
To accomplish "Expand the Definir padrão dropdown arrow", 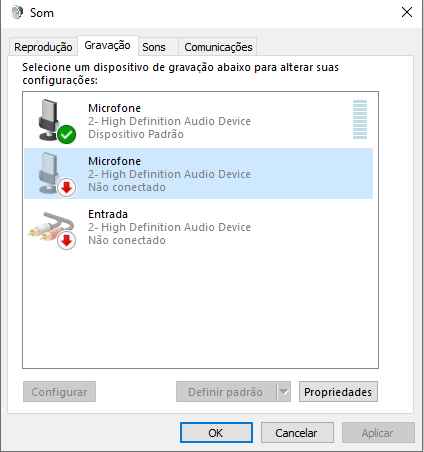I will [284, 392].
